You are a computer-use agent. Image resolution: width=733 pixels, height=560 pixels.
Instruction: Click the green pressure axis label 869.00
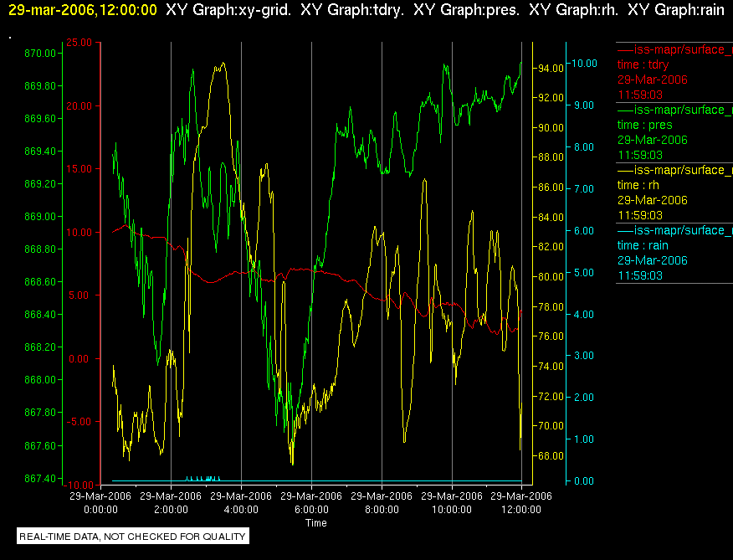point(40,217)
